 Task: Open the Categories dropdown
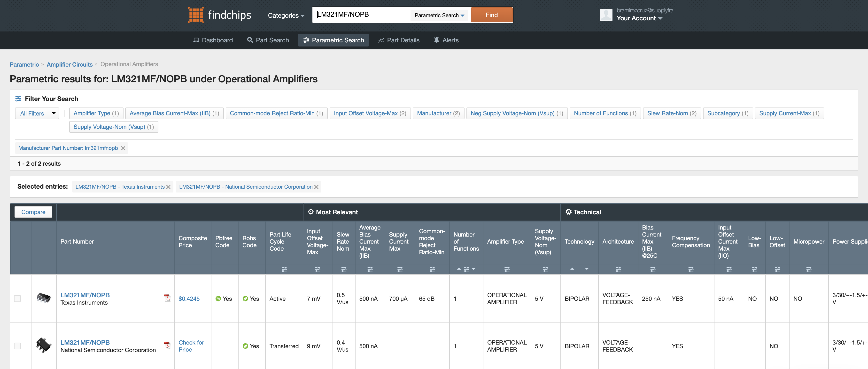(x=286, y=15)
